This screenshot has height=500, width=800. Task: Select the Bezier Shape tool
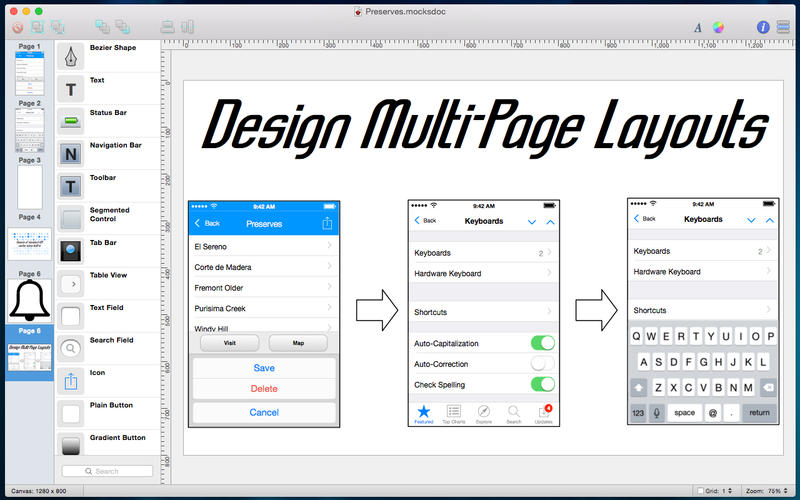72,57
